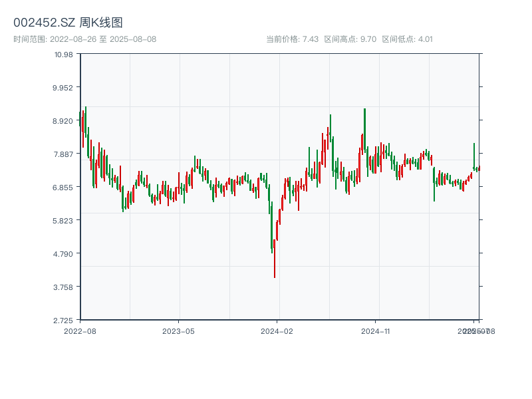The image size is (532, 399).
Task: Click the lowest red candlestick near 4.01
Action: click(x=275, y=259)
